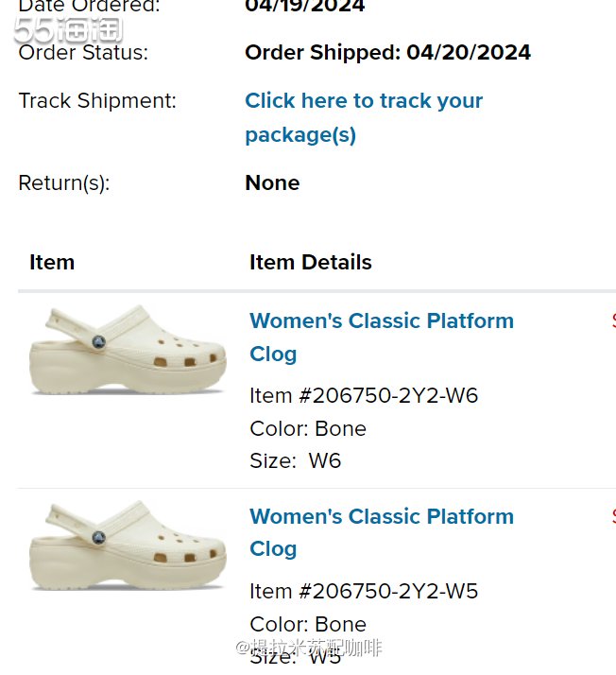Click the Return(s) label

63,182
